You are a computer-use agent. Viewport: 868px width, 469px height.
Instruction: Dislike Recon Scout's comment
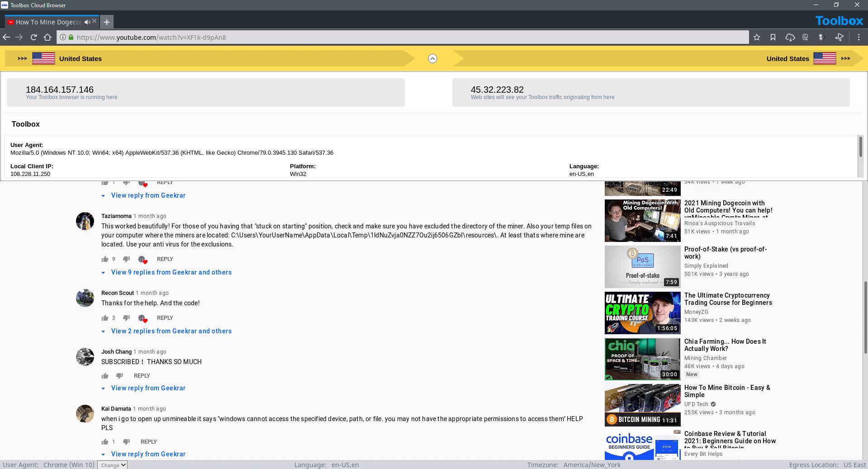[x=127, y=318]
